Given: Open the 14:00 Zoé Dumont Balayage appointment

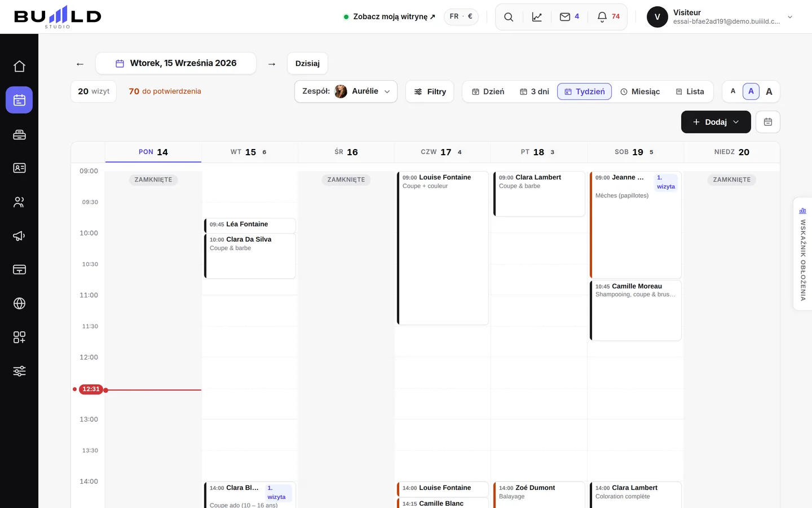Looking at the screenshot, I should pos(539,495).
